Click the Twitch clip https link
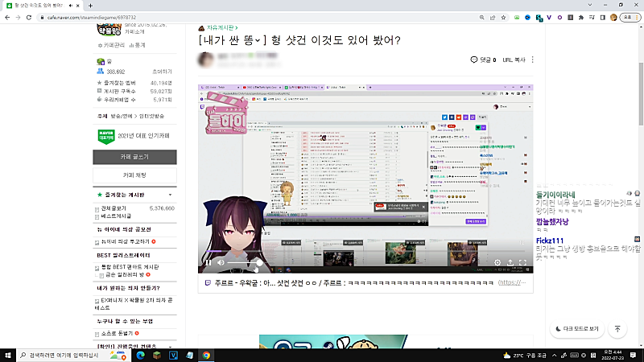The height and width of the screenshot is (362, 644). [512, 283]
